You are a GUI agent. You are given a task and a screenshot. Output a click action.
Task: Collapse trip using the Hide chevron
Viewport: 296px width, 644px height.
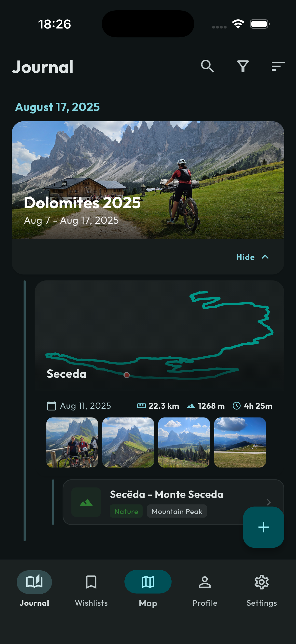click(265, 257)
